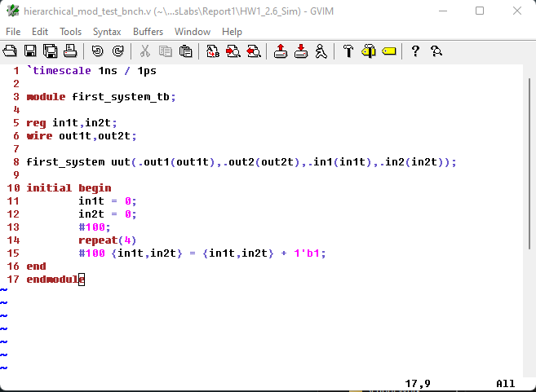Click the Load session icon
The image size is (536, 392).
click(281, 51)
